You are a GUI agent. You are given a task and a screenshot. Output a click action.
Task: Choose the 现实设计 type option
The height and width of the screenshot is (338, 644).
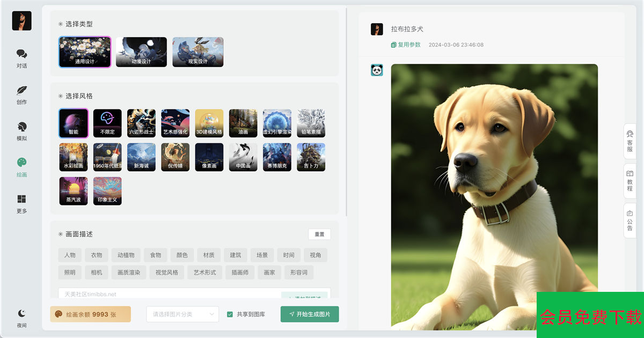coord(197,52)
